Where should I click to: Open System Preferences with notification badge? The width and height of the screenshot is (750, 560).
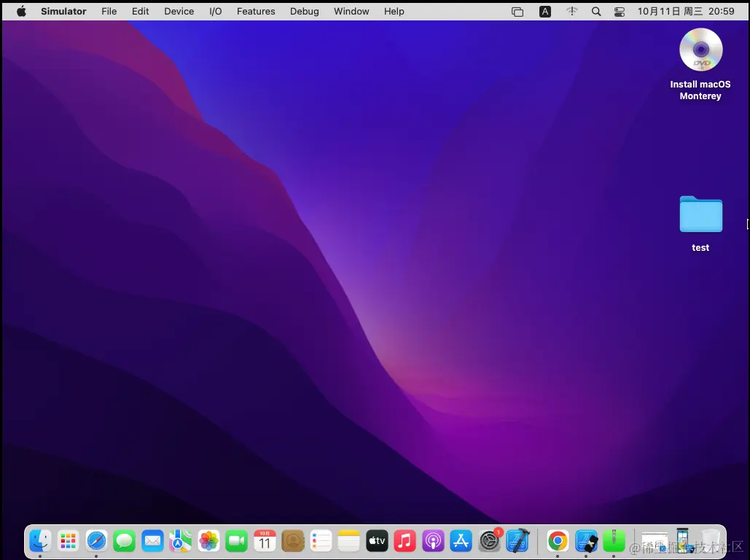[x=490, y=541]
